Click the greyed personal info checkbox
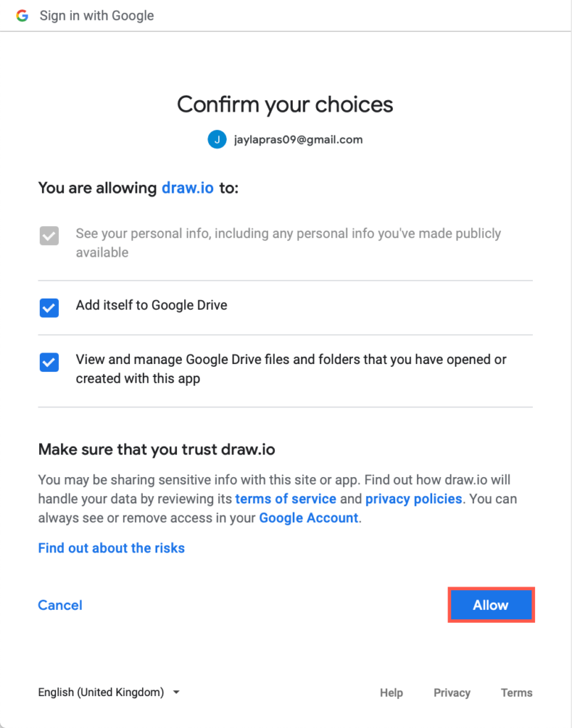The width and height of the screenshot is (572, 728). 49,236
